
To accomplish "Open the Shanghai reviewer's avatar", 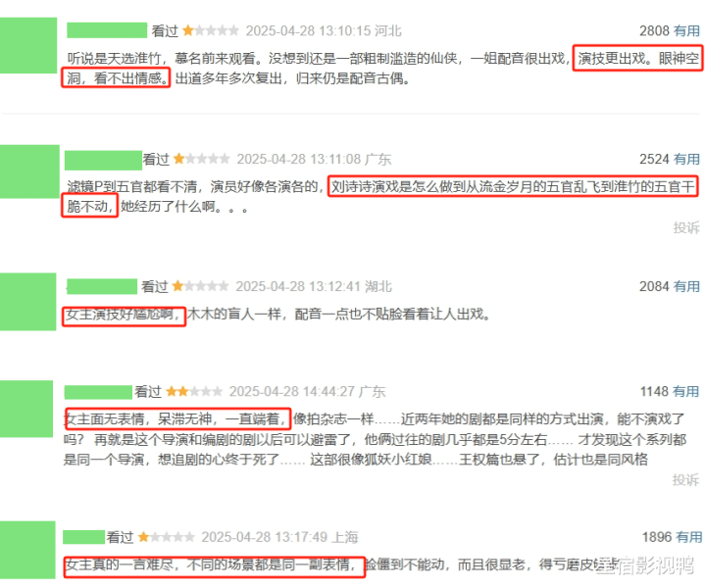I will pyautogui.click(x=27, y=550).
